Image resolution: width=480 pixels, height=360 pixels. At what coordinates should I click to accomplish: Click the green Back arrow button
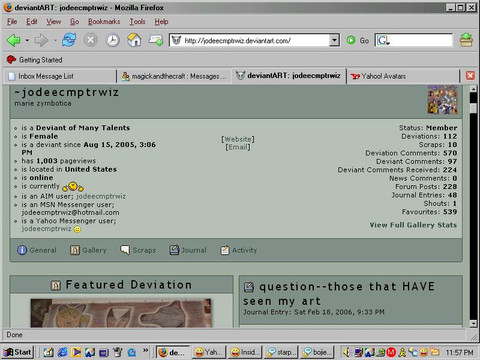(x=14, y=40)
